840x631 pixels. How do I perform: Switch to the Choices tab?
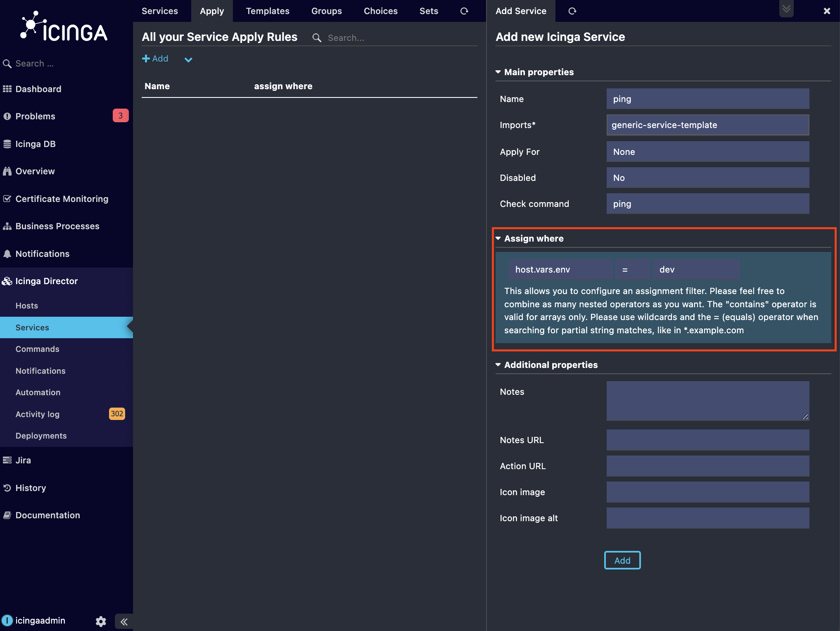[381, 11]
